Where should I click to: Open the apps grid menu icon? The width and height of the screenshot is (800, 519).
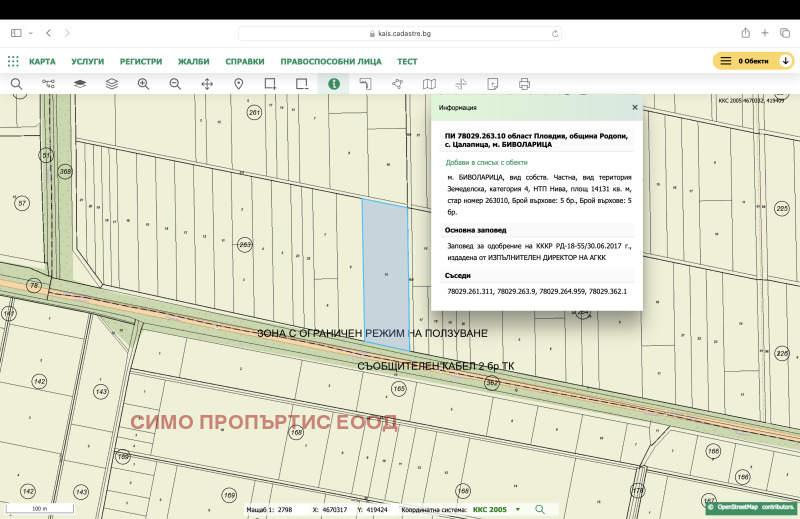[13, 61]
